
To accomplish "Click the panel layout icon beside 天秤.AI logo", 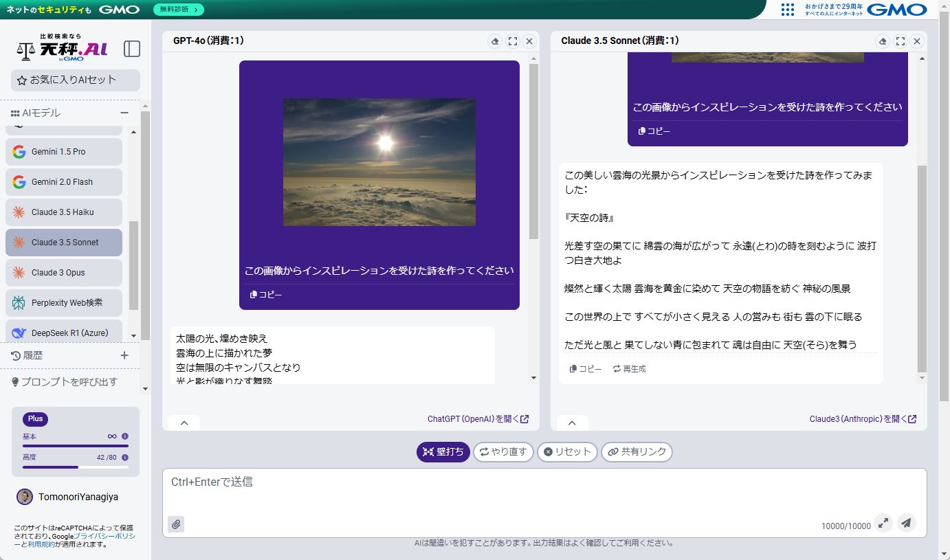I will 132,49.
